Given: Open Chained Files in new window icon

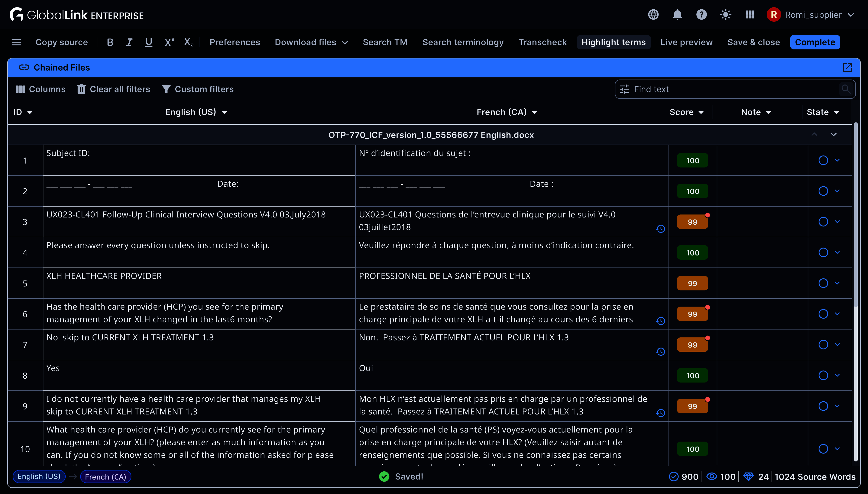Looking at the screenshot, I should pos(847,68).
